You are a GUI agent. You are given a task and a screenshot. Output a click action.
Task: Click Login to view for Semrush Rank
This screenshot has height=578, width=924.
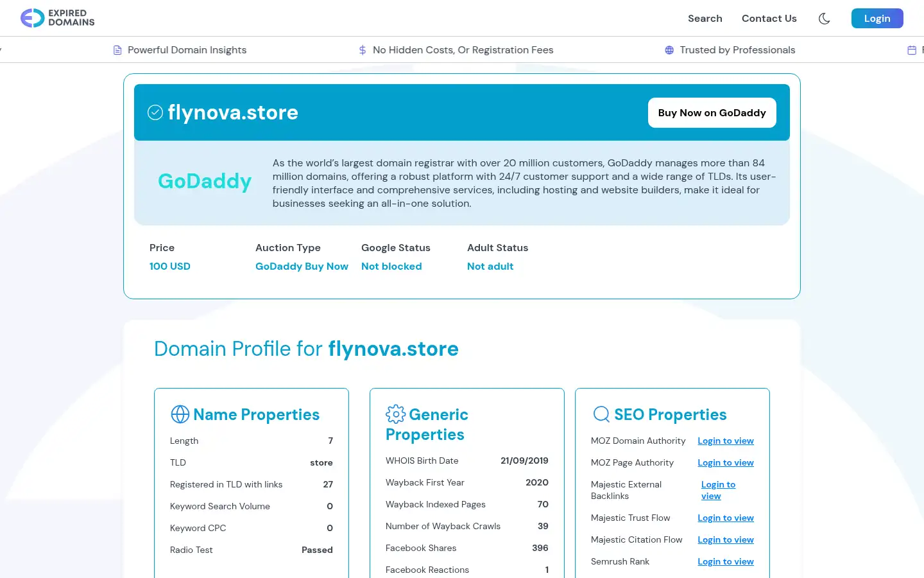click(726, 562)
